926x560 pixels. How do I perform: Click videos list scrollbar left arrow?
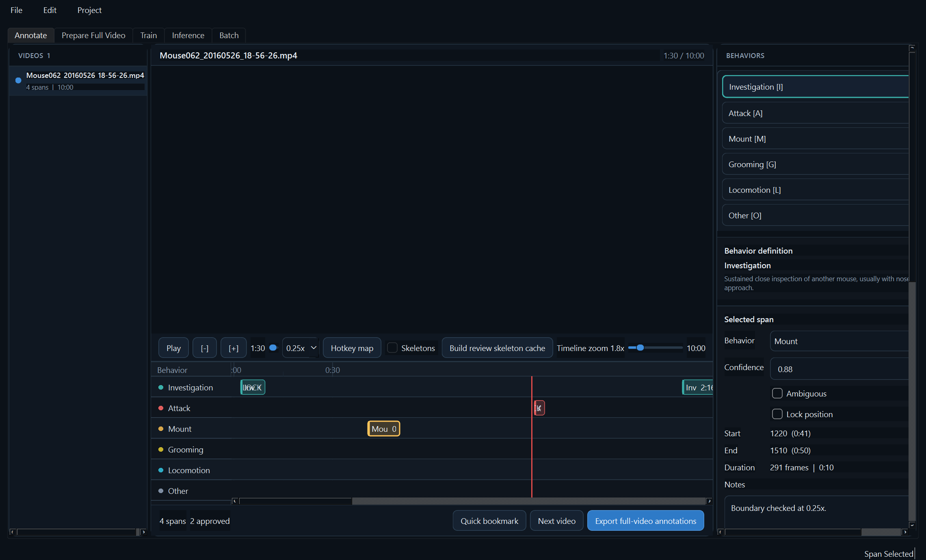tap(13, 532)
